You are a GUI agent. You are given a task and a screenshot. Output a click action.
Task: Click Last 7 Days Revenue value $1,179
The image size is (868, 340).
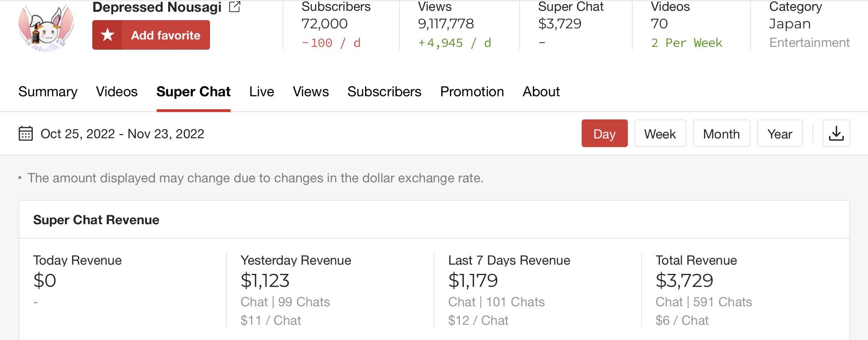pos(473,280)
